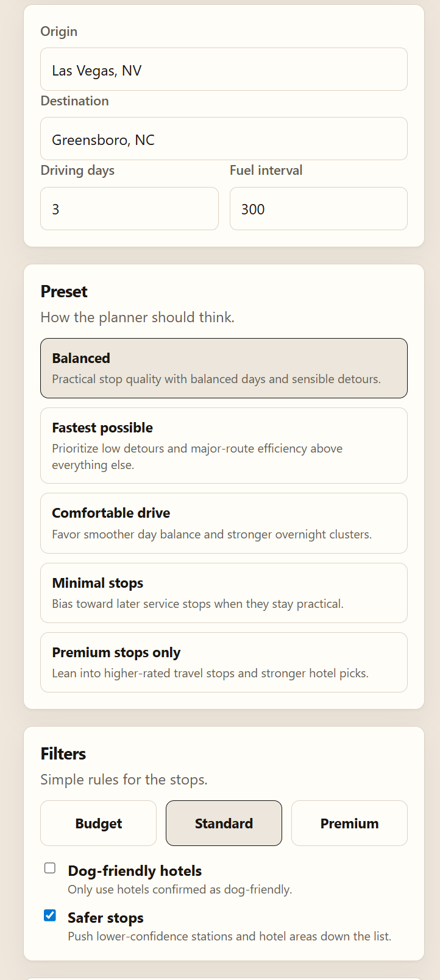Click the Filters section heading
This screenshot has width=440, height=980.
[x=63, y=754]
